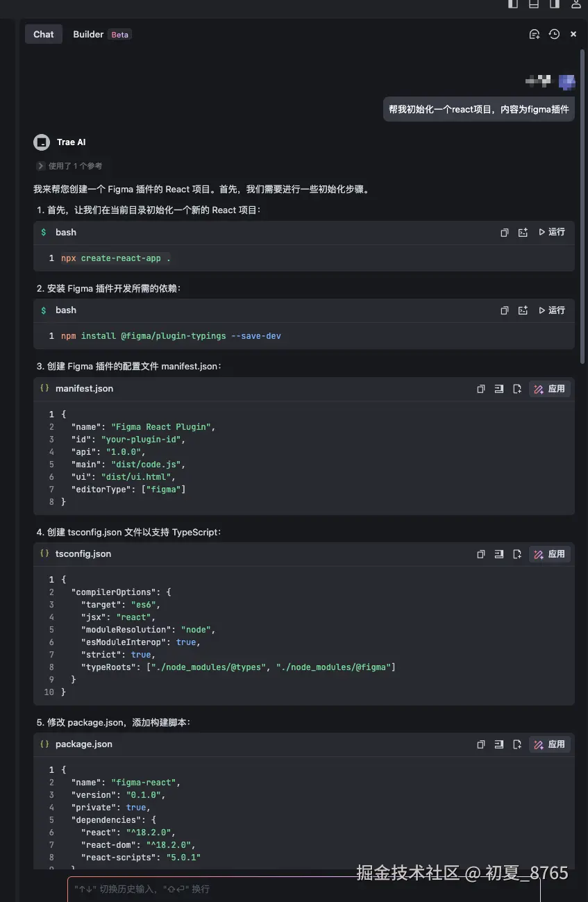Toggle the bottom panel layout icon
Image resolution: width=588 pixels, height=902 pixels.
(534, 3)
